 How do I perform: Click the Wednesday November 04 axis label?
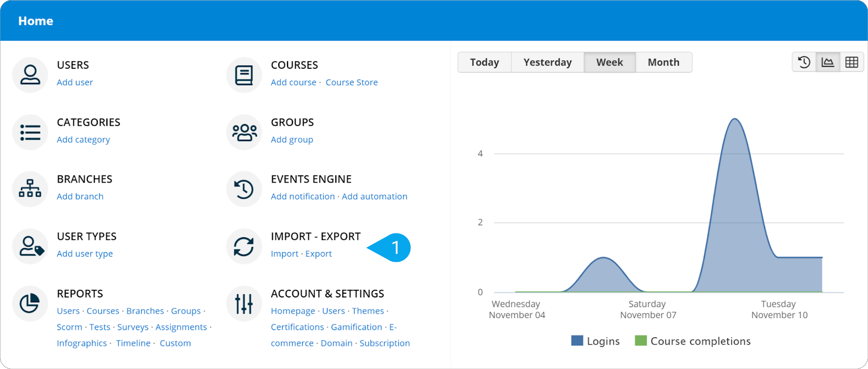click(516, 309)
